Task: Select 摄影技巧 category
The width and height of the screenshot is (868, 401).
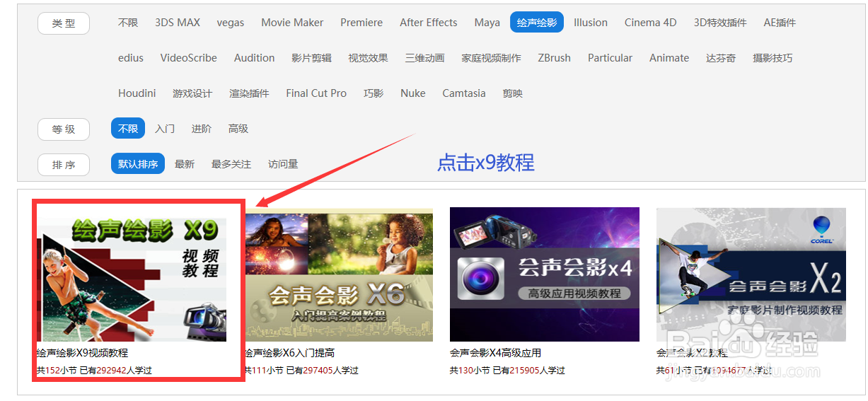Action: coord(772,58)
